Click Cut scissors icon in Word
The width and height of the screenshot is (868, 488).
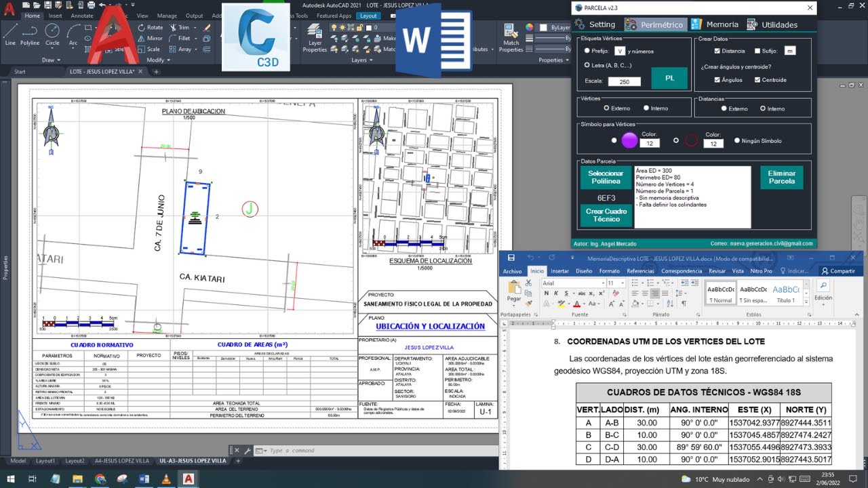click(x=529, y=283)
